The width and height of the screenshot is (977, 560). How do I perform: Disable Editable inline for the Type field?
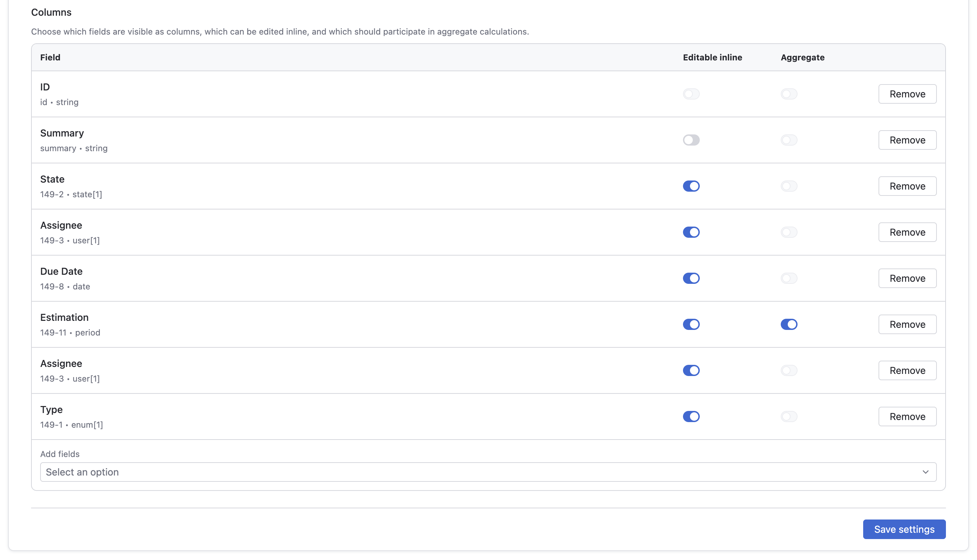pyautogui.click(x=691, y=416)
